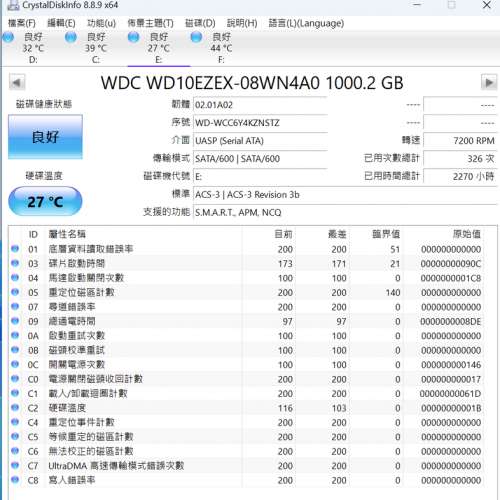Click status icon of attribute C4 row
The height and width of the screenshot is (500, 500).
click(15, 422)
